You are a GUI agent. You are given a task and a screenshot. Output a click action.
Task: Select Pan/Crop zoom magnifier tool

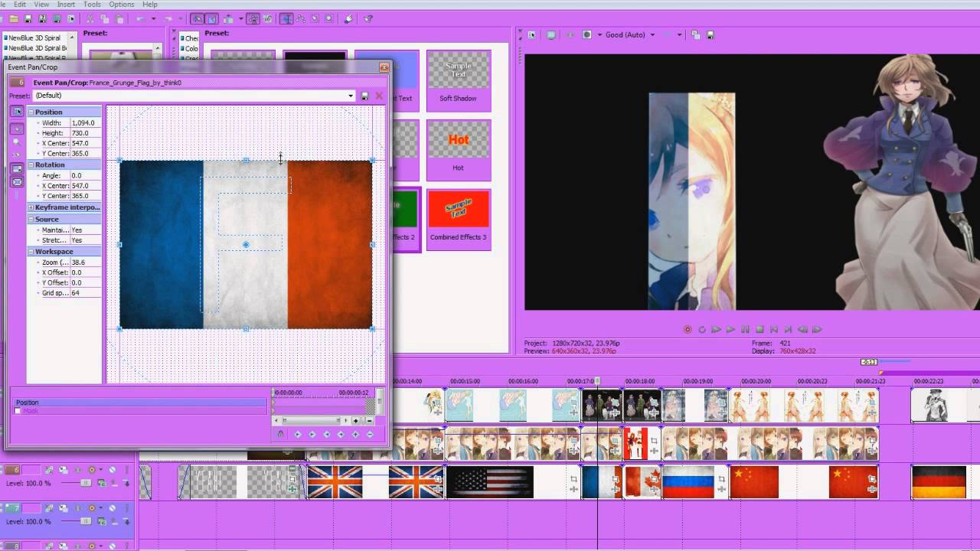coord(17,142)
